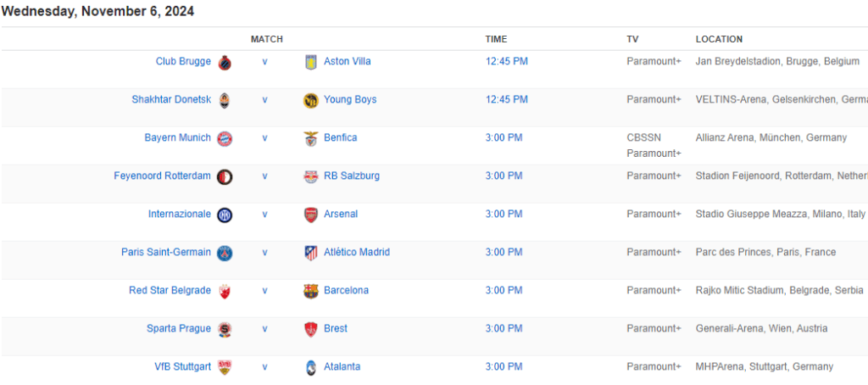
Task: Open the Shakhtar Donetsk team link
Action: pos(171,99)
